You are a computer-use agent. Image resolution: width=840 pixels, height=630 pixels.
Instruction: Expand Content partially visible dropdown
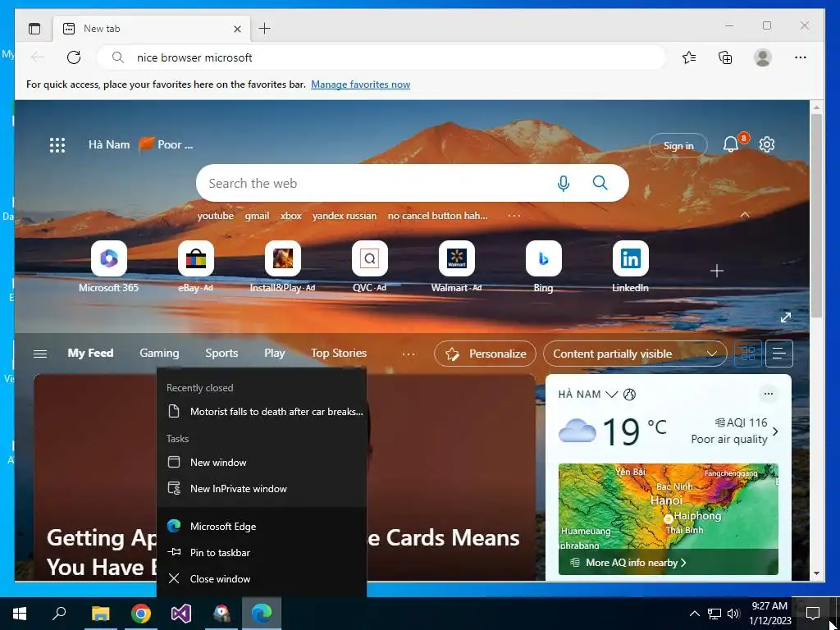tap(635, 354)
